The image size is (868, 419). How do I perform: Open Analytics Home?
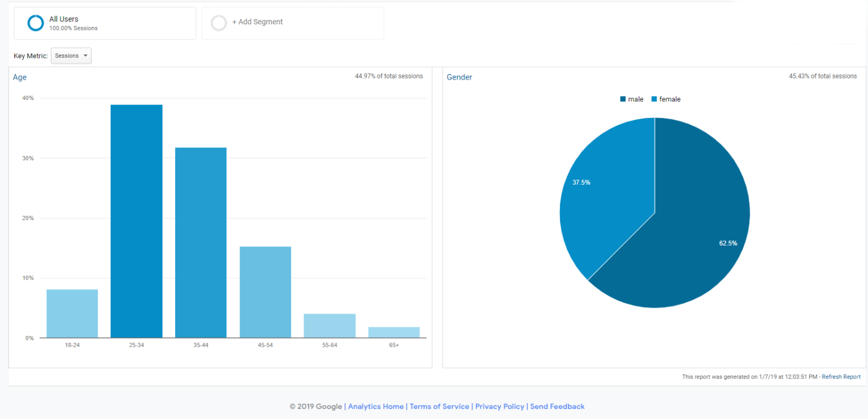[376, 406]
